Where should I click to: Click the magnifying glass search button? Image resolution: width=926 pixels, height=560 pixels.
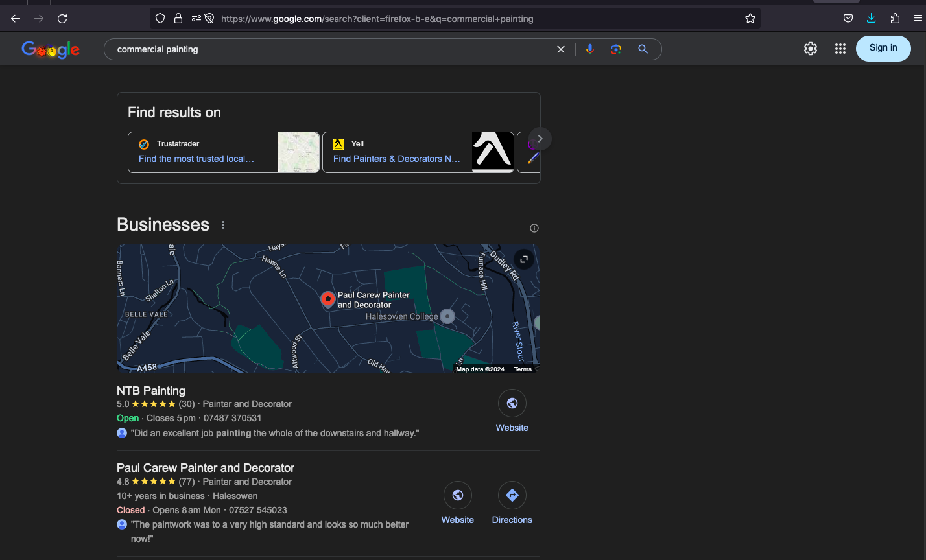[x=643, y=49]
